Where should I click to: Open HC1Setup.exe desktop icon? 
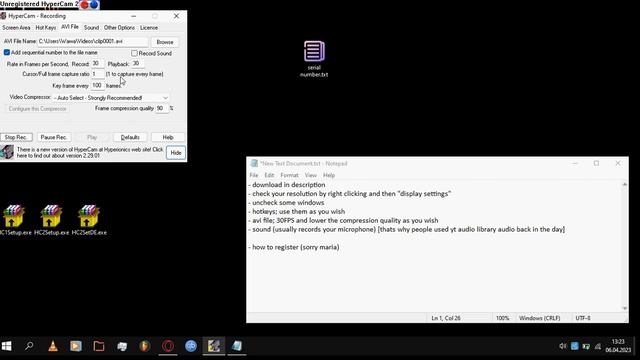15,220
